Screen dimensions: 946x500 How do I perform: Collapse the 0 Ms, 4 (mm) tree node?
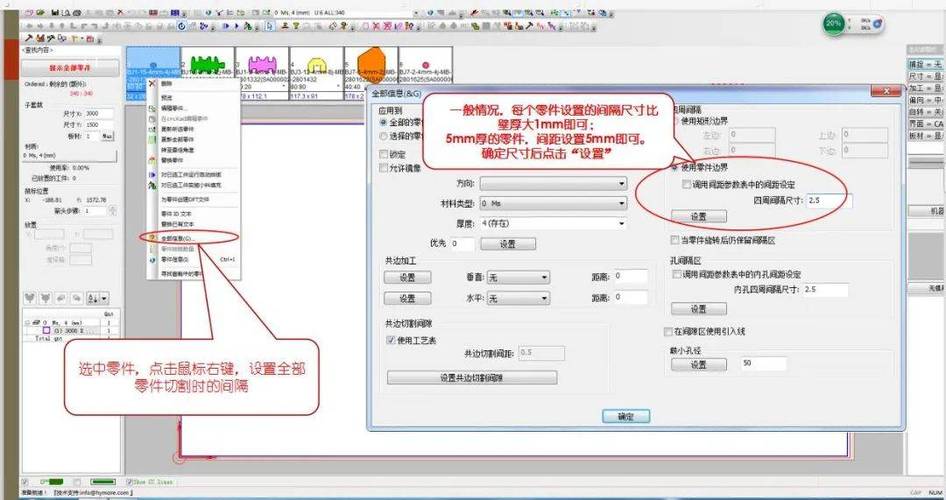(x=27, y=323)
